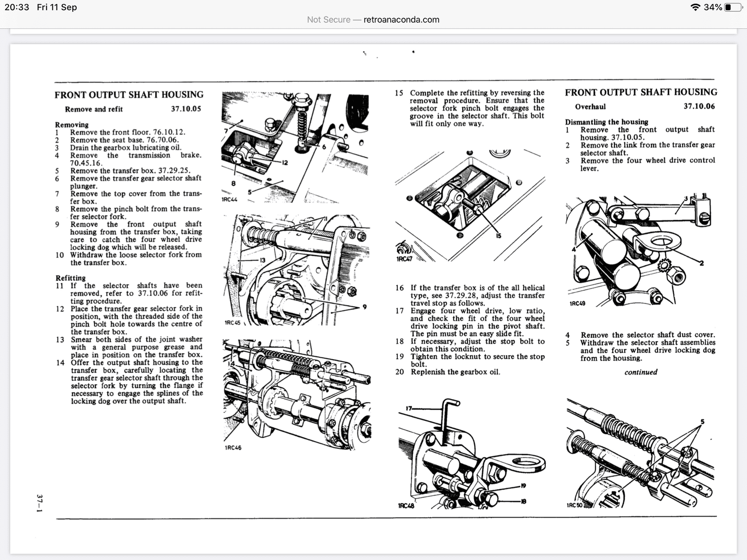Tap the 34% battery percentage text
This screenshot has height=560, width=747.
[x=713, y=7]
